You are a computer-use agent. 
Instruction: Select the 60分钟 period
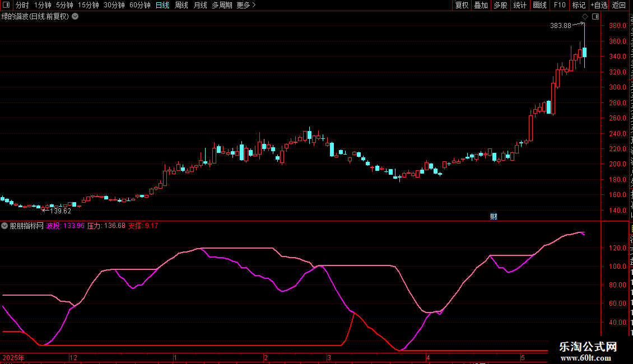[x=139, y=5]
